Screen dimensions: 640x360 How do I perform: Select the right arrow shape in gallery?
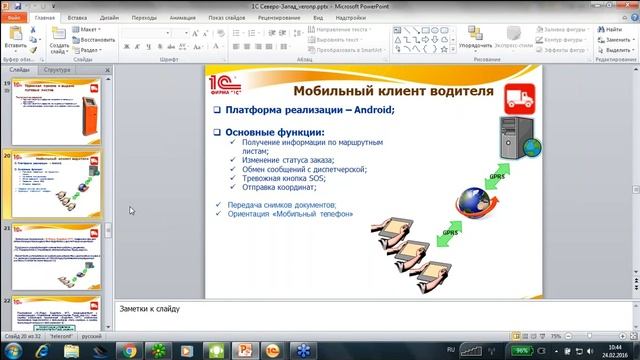[425, 40]
